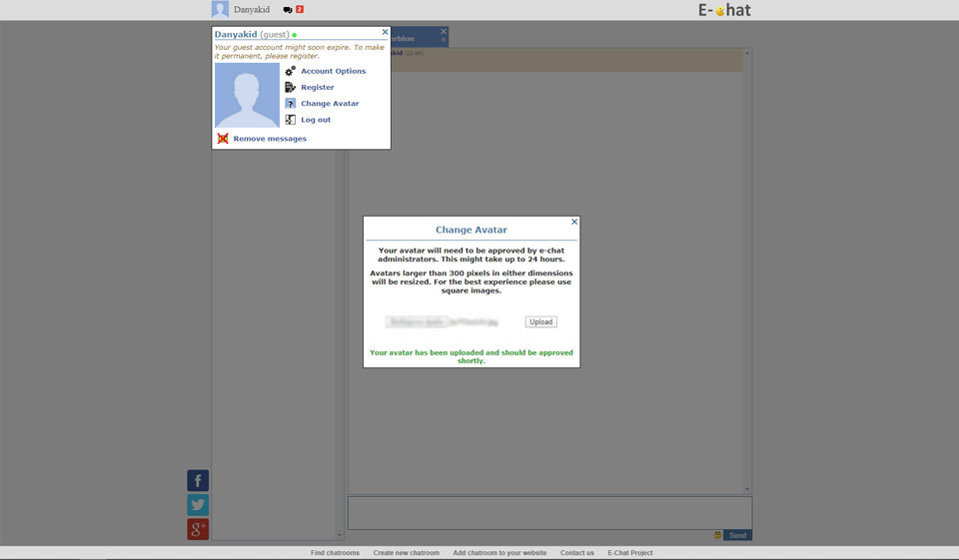This screenshot has width=959, height=560.
Task: Click the Twitter share icon
Action: (x=198, y=505)
